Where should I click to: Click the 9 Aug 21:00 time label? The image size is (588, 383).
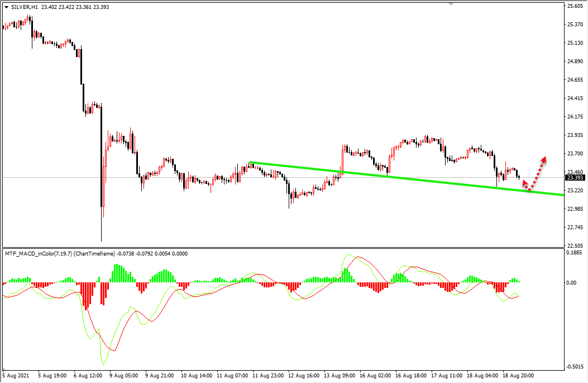click(x=159, y=376)
